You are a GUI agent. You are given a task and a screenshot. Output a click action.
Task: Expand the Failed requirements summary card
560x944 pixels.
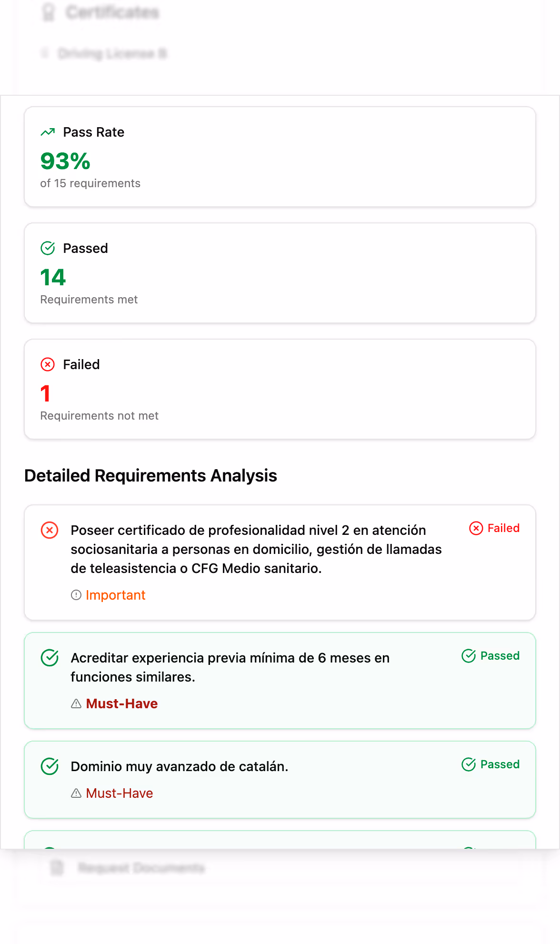280,389
